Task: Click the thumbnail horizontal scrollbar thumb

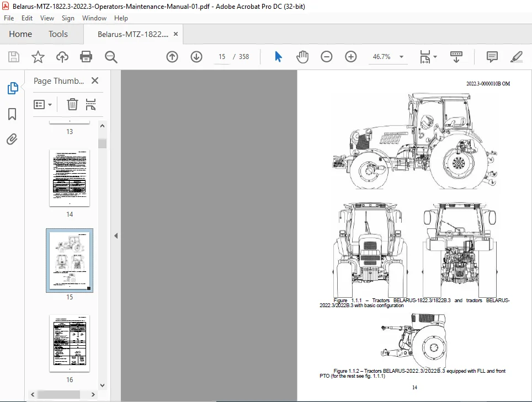Action: click(x=58, y=394)
